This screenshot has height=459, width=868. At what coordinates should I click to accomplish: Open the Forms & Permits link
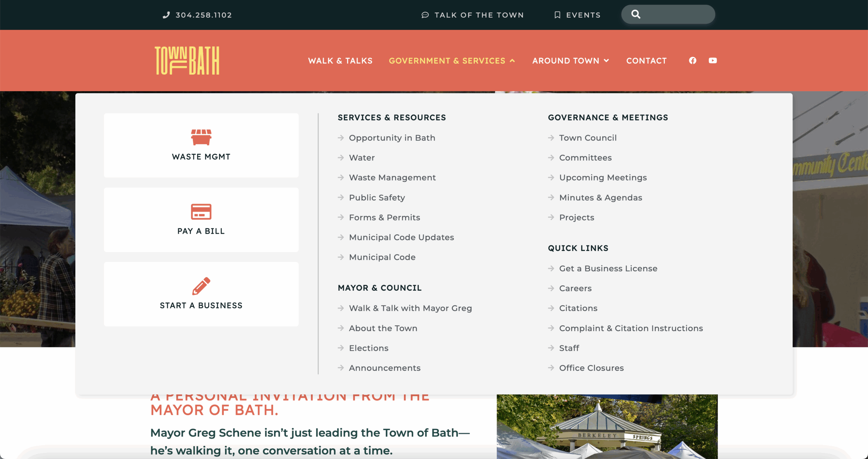384,217
